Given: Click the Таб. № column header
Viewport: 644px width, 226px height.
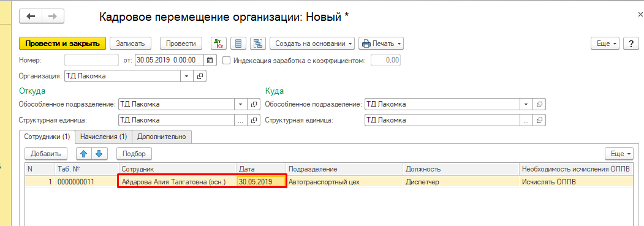Looking at the screenshot, I should [x=86, y=169].
